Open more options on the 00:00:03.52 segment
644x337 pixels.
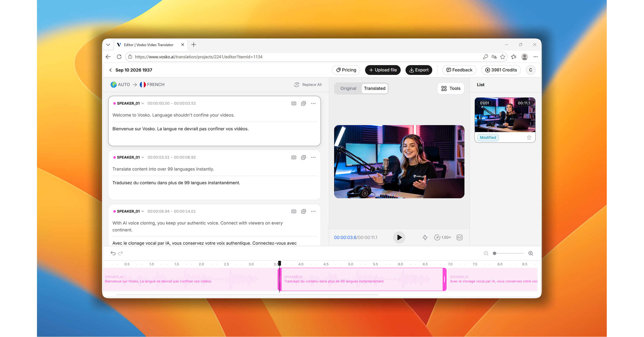pyautogui.click(x=313, y=157)
